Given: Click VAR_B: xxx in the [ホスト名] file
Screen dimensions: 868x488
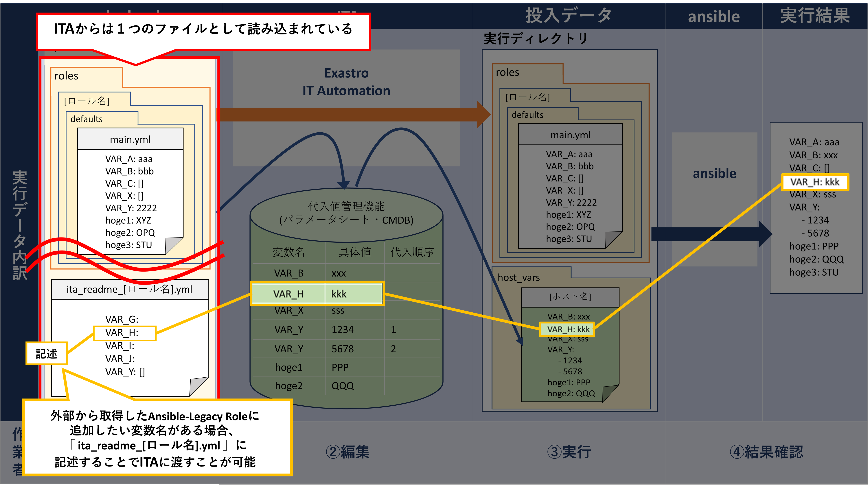Looking at the screenshot, I should coord(569,317).
